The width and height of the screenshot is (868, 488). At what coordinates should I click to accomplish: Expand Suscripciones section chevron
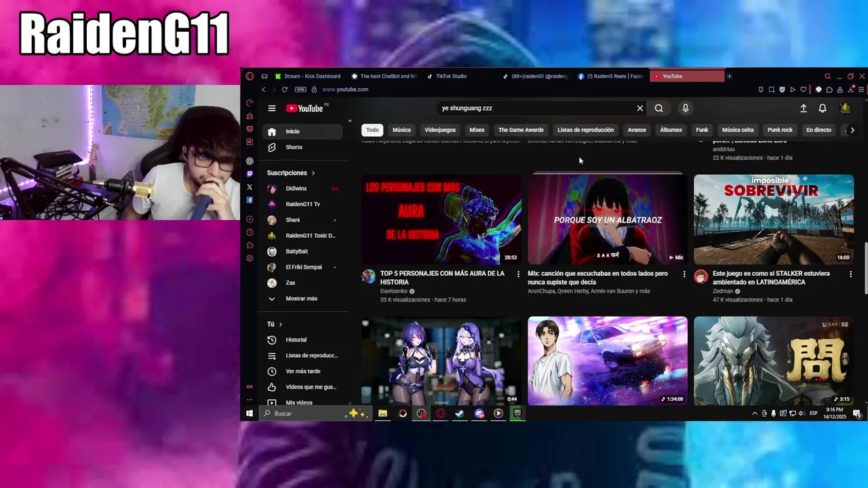click(x=313, y=173)
